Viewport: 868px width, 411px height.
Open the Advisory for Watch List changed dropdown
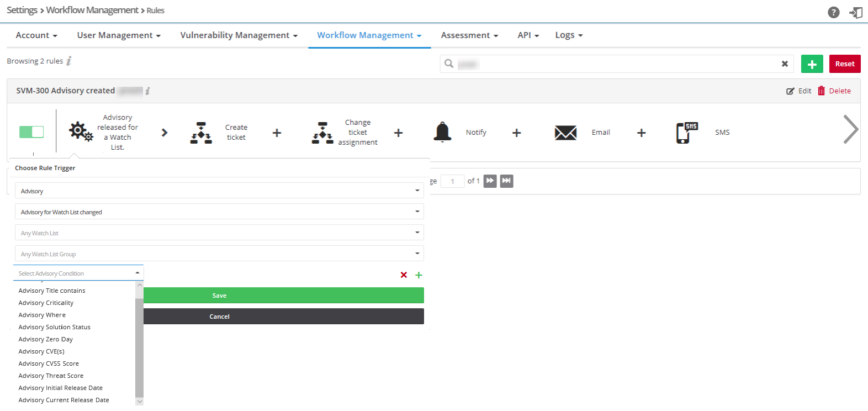click(219, 212)
